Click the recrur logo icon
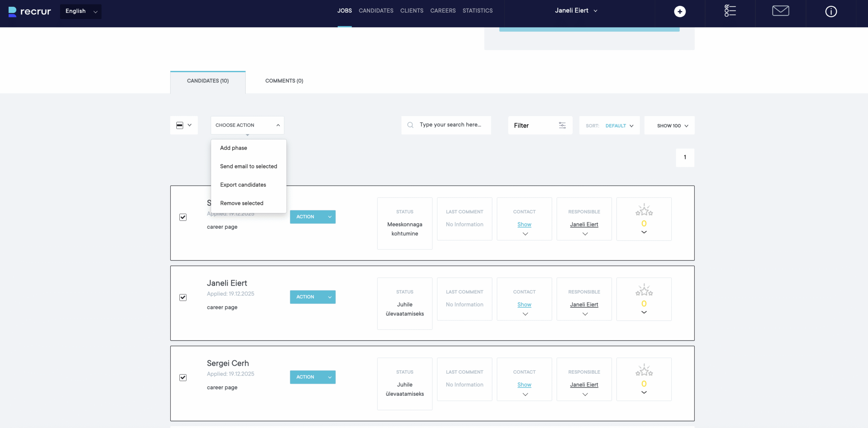This screenshot has height=428, width=868. click(x=12, y=12)
